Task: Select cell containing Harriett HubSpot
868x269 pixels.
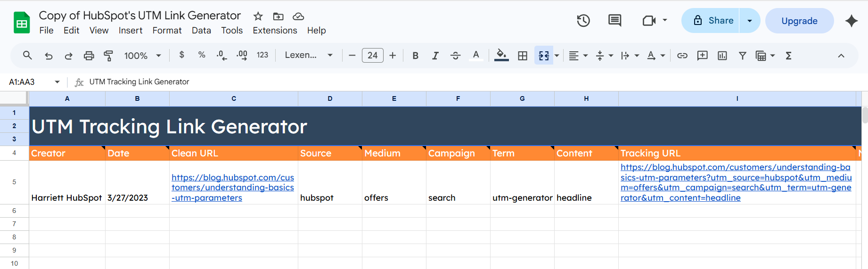Action: (x=67, y=182)
